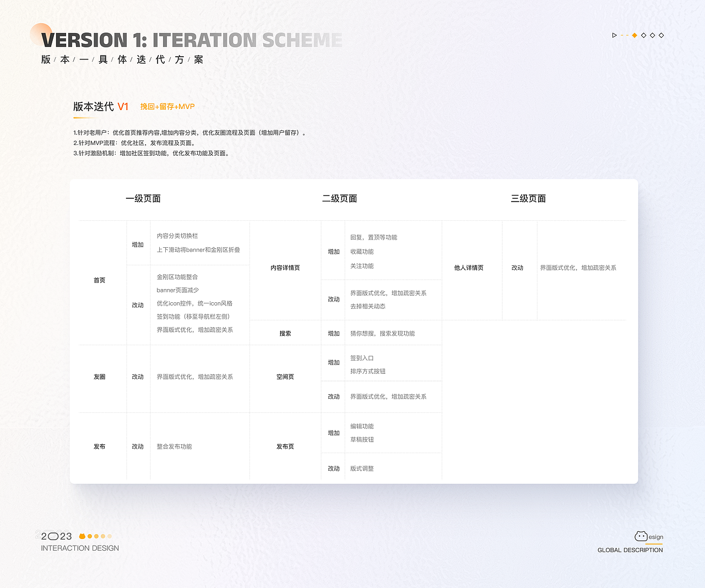
Task: Click the 内容分类切换栏 entry
Action: coord(177,236)
